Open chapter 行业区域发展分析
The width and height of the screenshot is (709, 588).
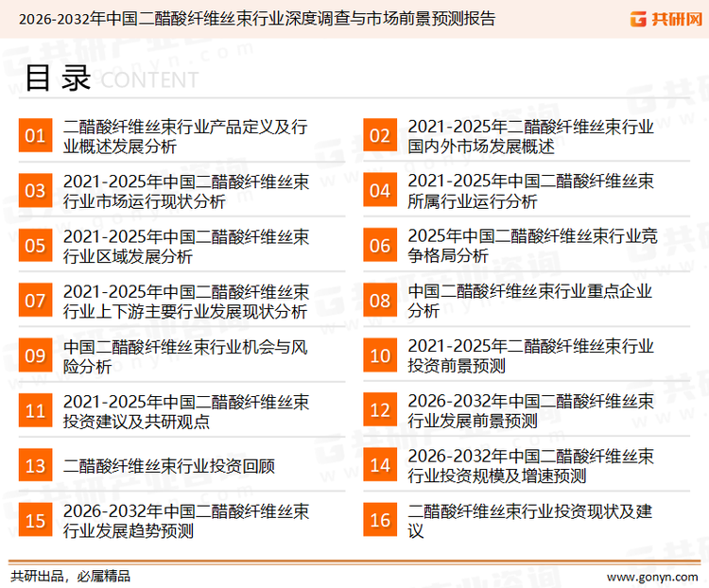click(x=186, y=247)
